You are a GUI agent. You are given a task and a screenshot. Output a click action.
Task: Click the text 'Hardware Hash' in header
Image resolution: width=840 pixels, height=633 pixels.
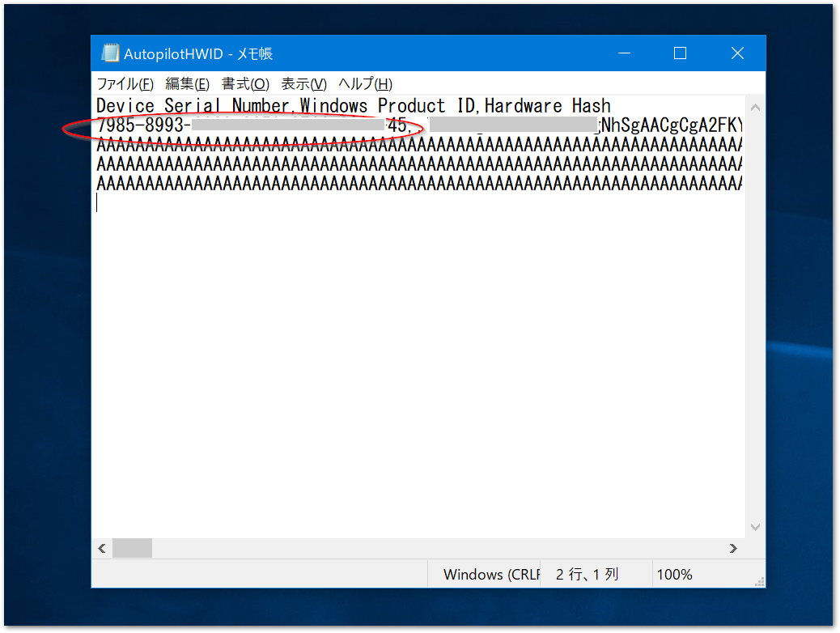[548, 105]
